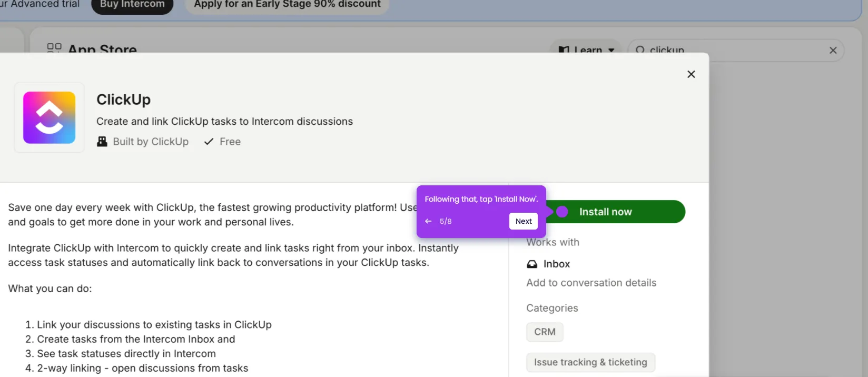This screenshot has width=868, height=377.
Task: Click the Free pricing label
Action: tap(230, 142)
